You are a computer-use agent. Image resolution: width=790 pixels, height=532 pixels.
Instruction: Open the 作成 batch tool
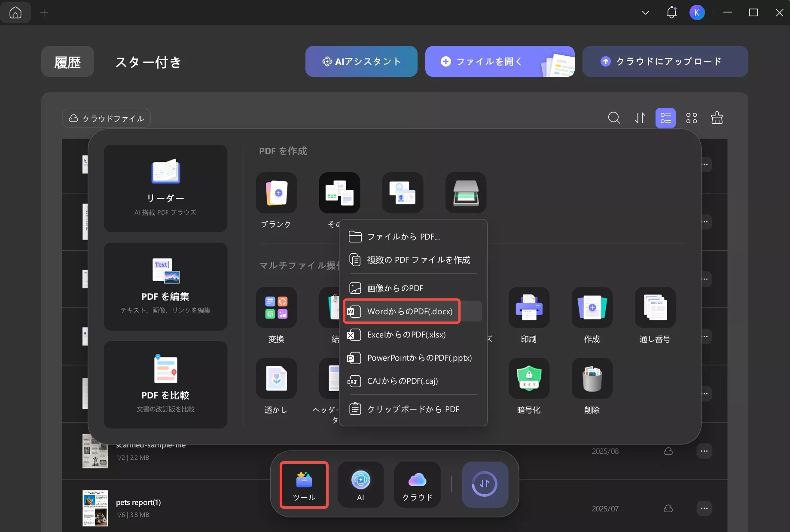pyautogui.click(x=592, y=307)
